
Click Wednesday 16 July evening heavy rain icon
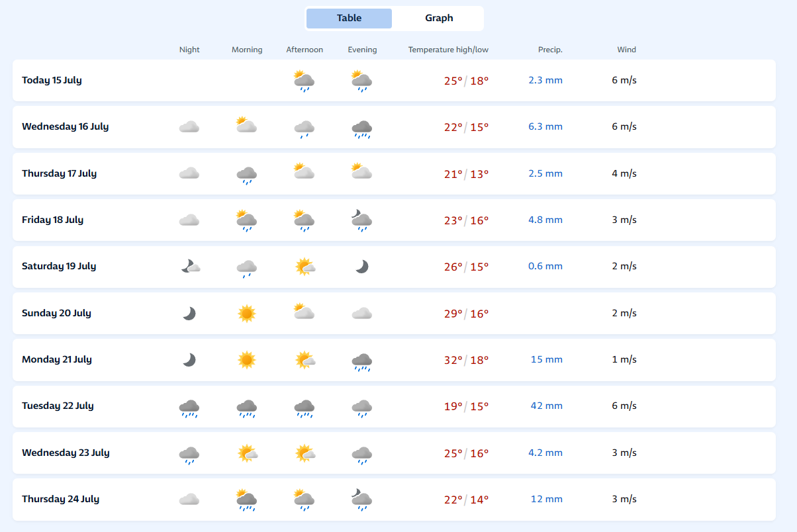click(x=361, y=128)
